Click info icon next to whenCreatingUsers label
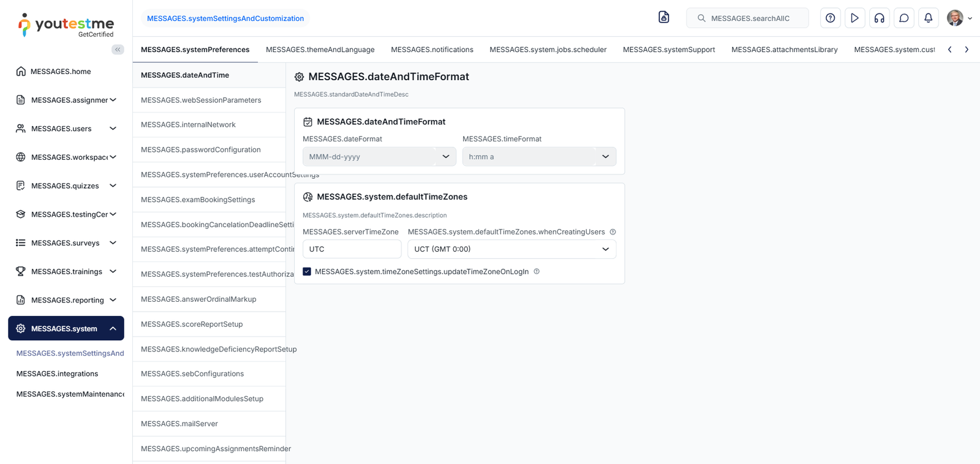Image resolution: width=980 pixels, height=464 pixels. point(612,232)
